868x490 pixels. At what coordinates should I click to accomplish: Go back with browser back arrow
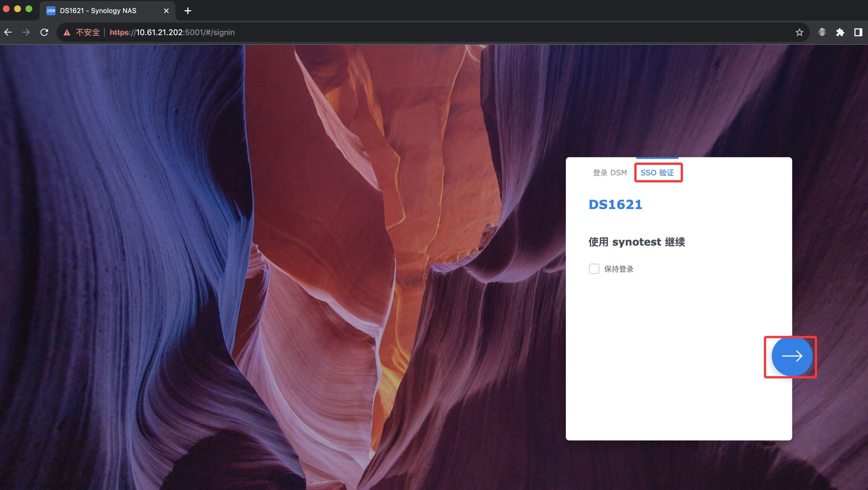[x=8, y=32]
